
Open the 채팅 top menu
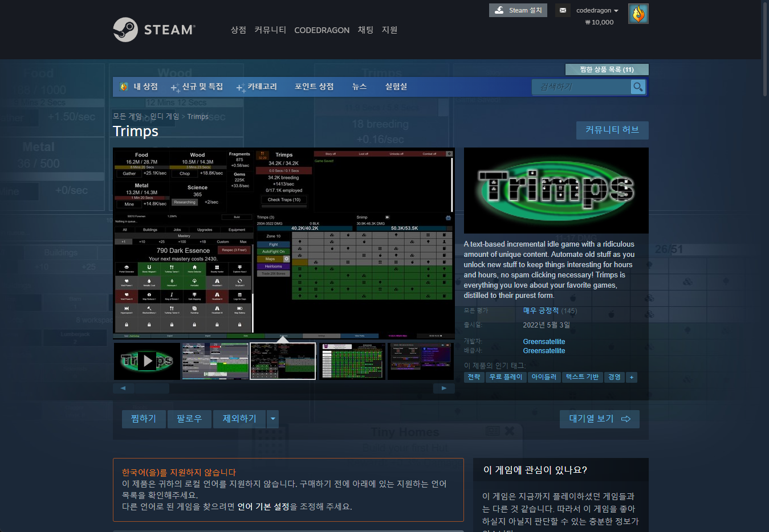365,30
